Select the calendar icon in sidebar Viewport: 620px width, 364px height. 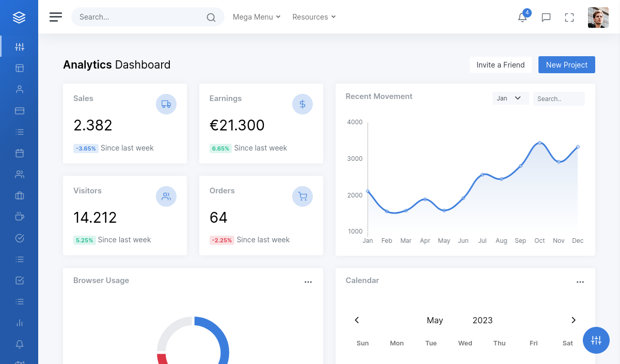pyautogui.click(x=20, y=153)
